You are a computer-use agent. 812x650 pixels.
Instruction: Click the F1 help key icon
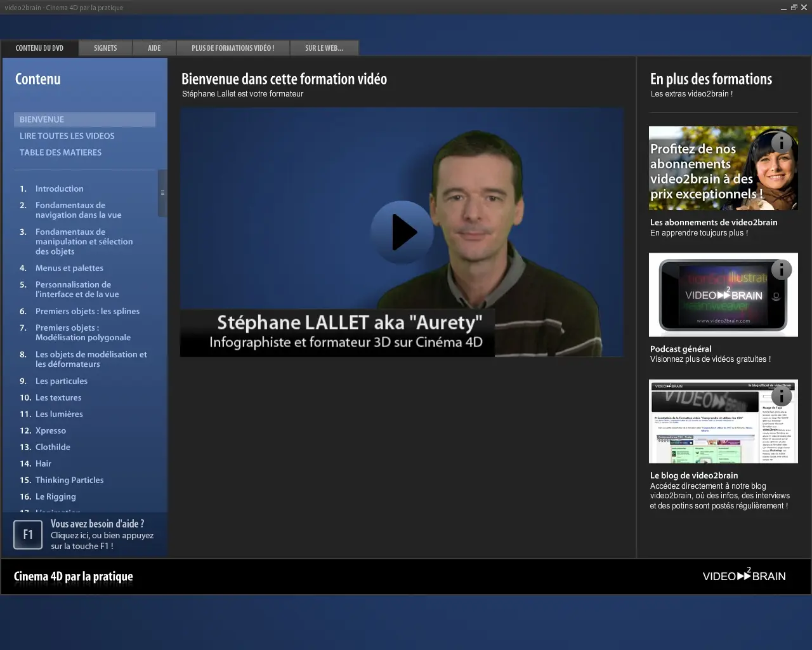point(28,534)
